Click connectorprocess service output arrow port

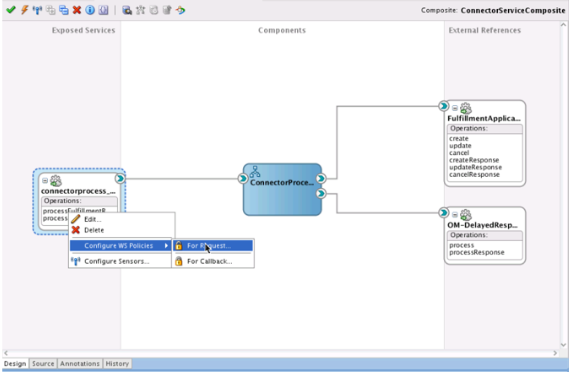pos(120,179)
